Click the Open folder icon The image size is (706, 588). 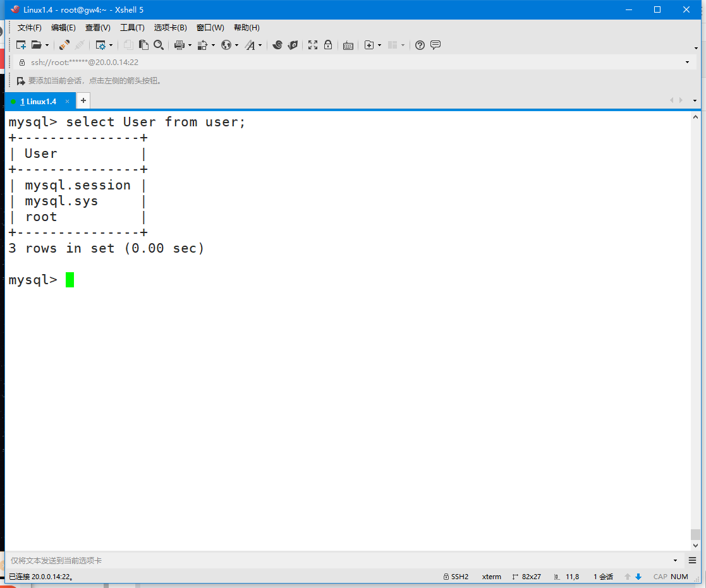[36, 45]
